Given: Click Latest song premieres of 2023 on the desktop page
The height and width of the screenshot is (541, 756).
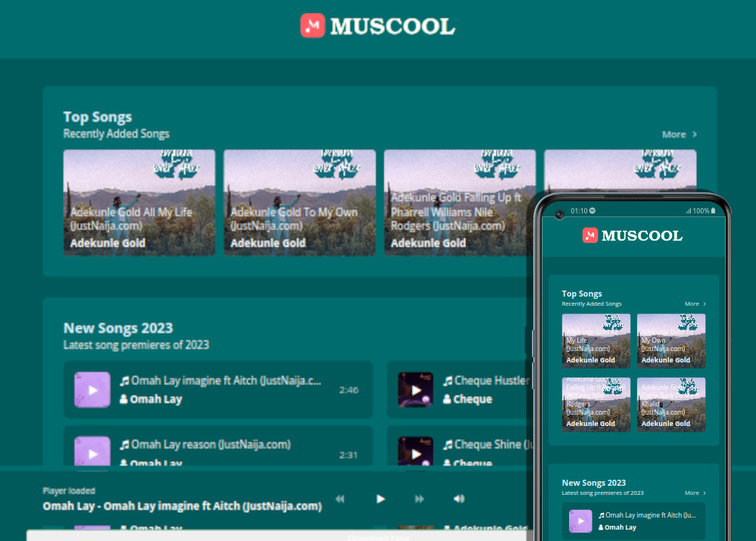Looking at the screenshot, I should tap(136, 345).
